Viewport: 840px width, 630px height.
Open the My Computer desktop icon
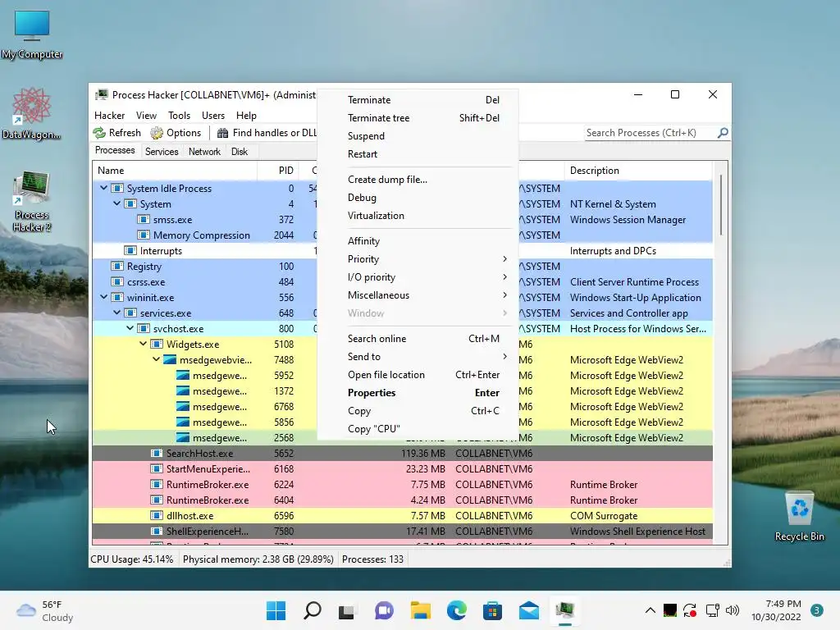(32, 34)
